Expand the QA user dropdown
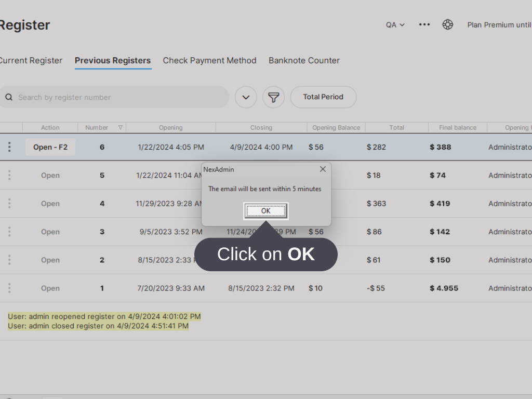Screen dimensions: 532x399 click(394, 24)
